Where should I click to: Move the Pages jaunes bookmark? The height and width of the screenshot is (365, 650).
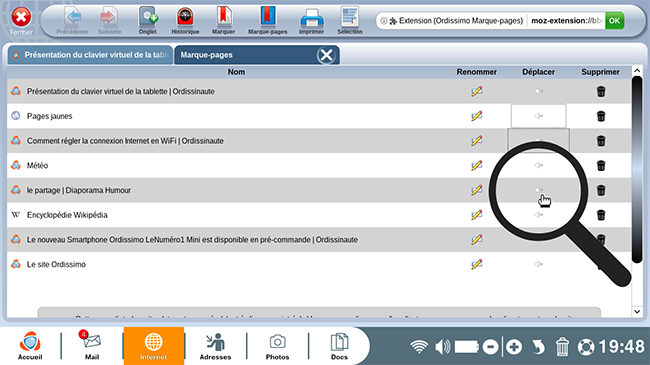[x=538, y=116]
